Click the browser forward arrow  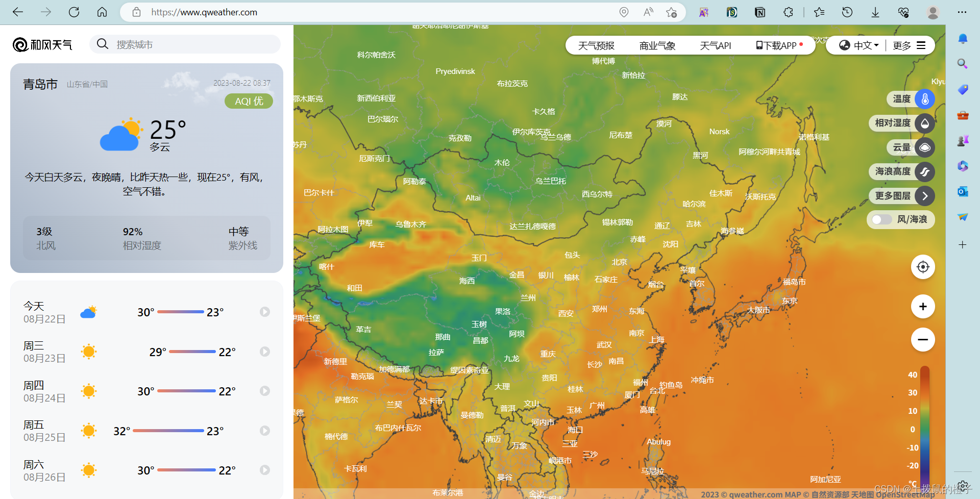(x=46, y=12)
